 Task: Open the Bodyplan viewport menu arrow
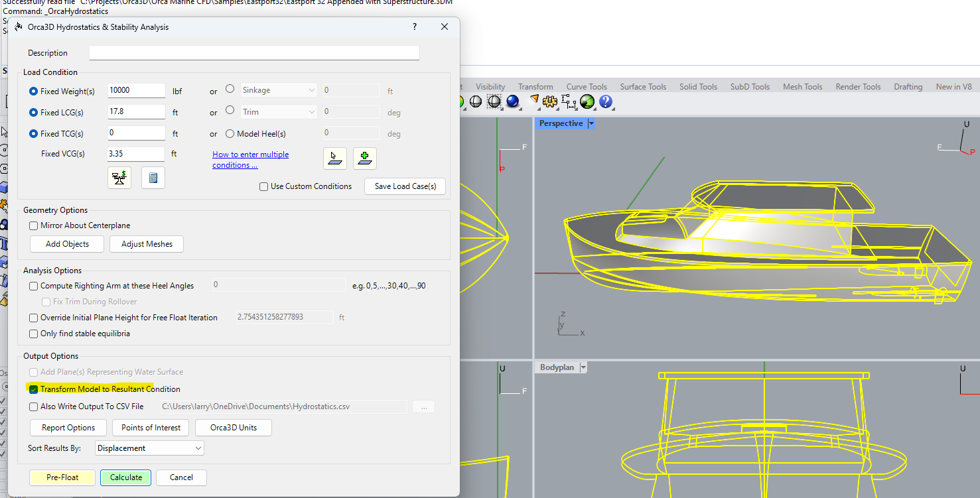pos(583,367)
